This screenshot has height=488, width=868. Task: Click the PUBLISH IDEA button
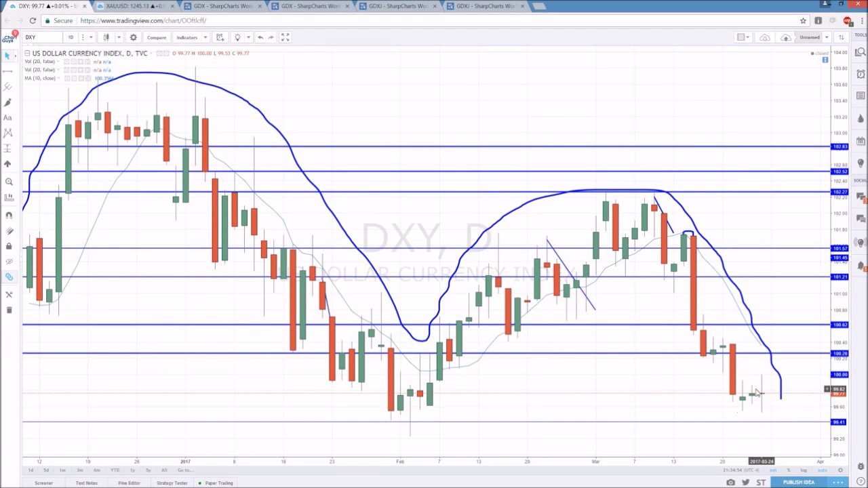coord(799,483)
